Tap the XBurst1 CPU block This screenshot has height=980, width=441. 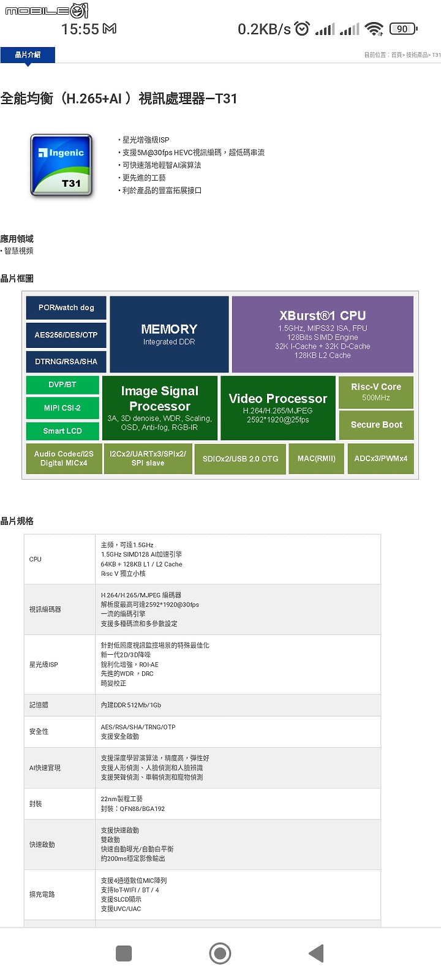[323, 334]
